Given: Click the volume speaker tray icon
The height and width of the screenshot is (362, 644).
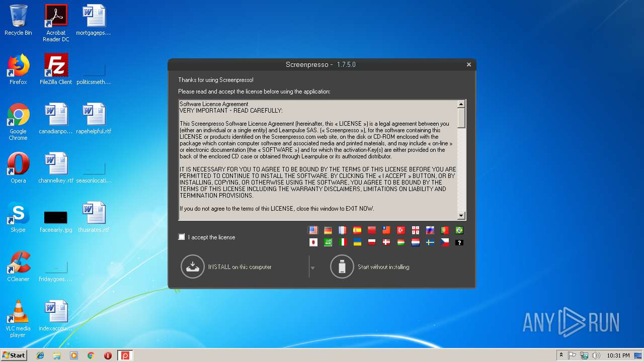Looking at the screenshot, I should pyautogui.click(x=596, y=355).
